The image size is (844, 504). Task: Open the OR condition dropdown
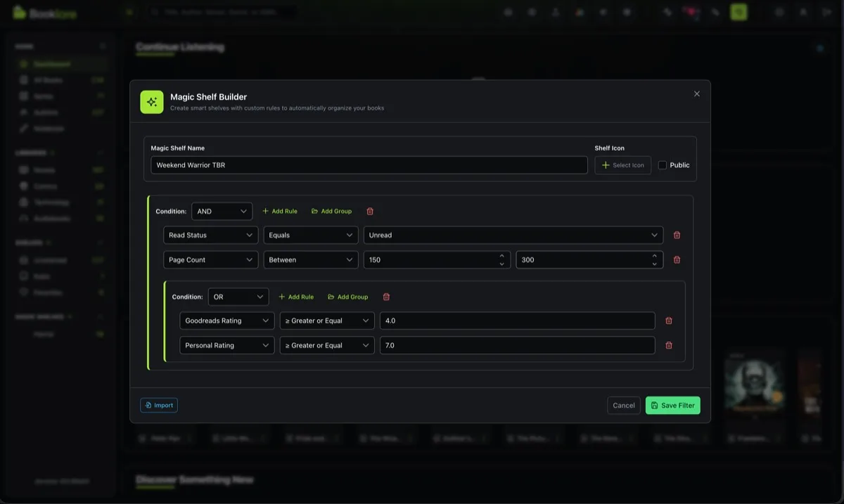[x=238, y=297]
